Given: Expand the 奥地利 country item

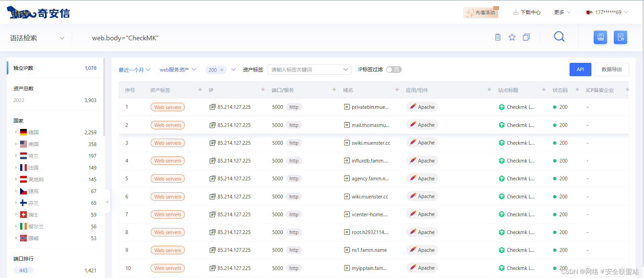Looking at the screenshot, I should 16,179.
